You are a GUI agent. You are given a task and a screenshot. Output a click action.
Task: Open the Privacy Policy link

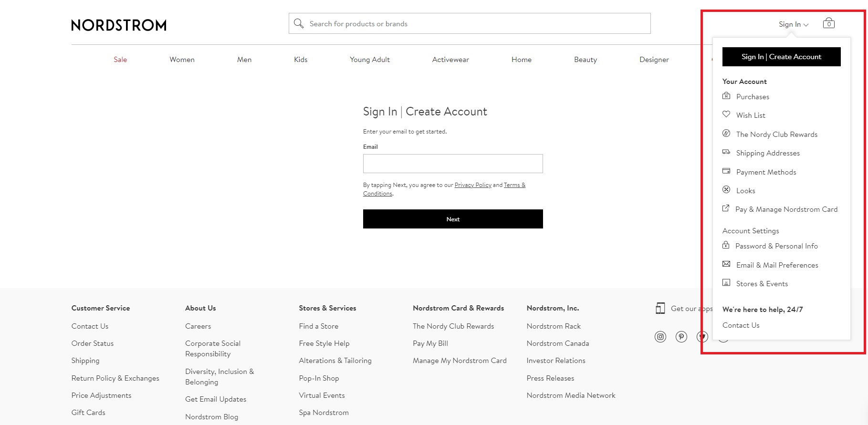click(473, 185)
